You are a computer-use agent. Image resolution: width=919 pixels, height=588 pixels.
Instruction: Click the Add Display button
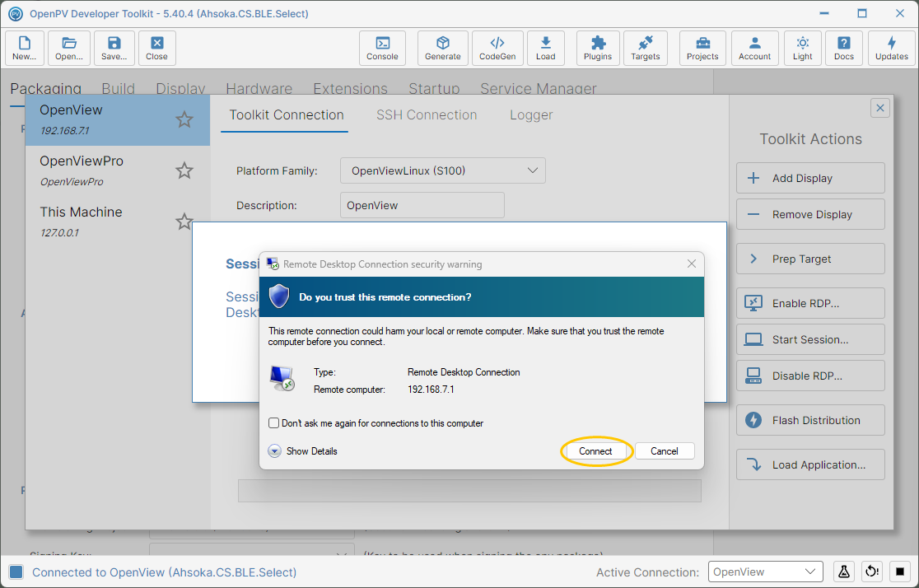pyautogui.click(x=810, y=178)
